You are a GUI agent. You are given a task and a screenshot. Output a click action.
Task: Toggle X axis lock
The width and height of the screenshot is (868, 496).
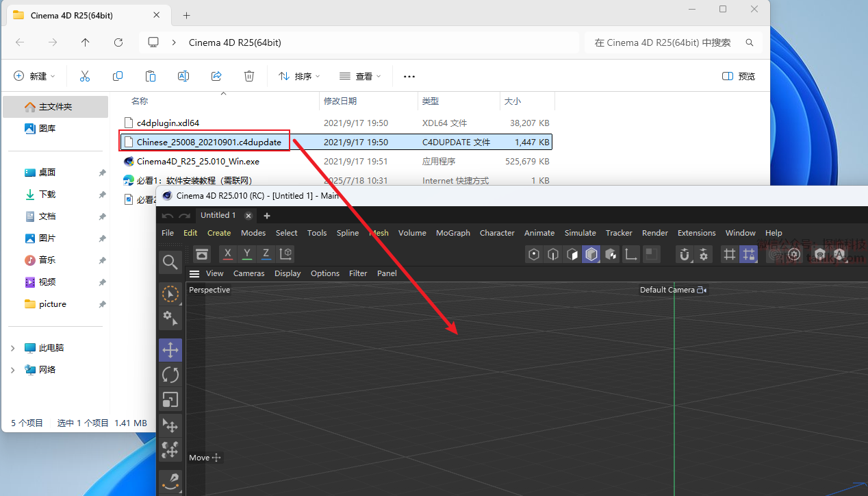(228, 254)
